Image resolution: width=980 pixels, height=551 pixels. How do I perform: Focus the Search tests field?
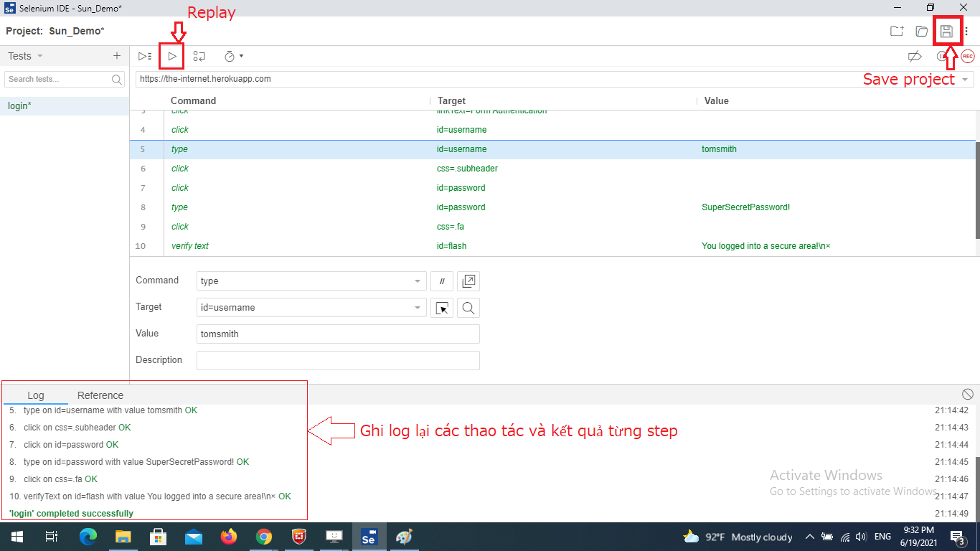click(58, 79)
